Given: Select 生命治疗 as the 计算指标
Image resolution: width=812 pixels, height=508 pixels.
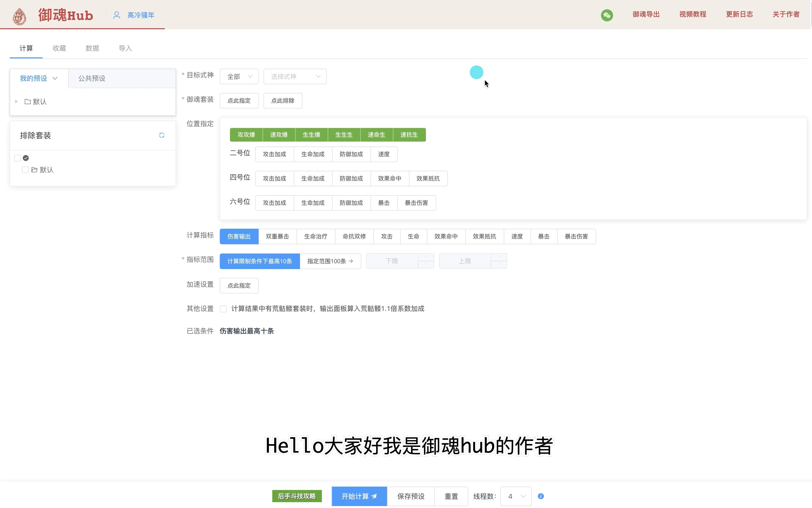Looking at the screenshot, I should tap(316, 236).
